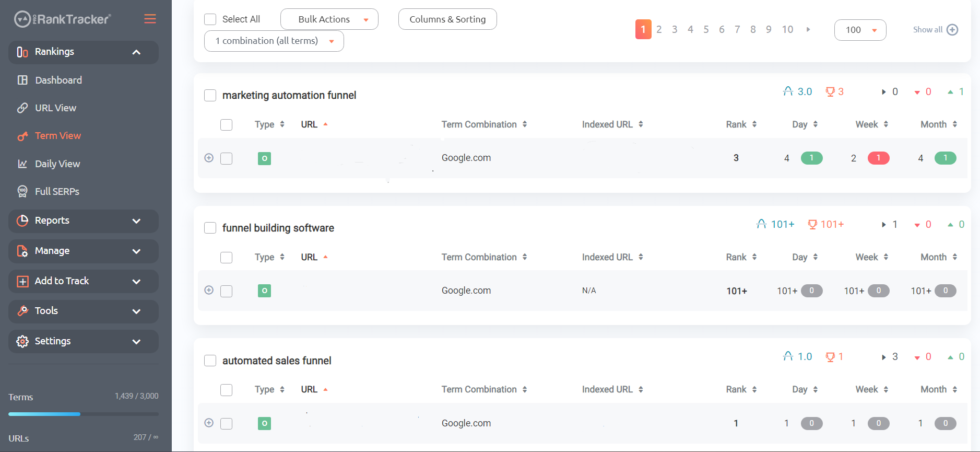This screenshot has width=980, height=452.
Task: Click the Terms usage progress bar
Action: 84,414
